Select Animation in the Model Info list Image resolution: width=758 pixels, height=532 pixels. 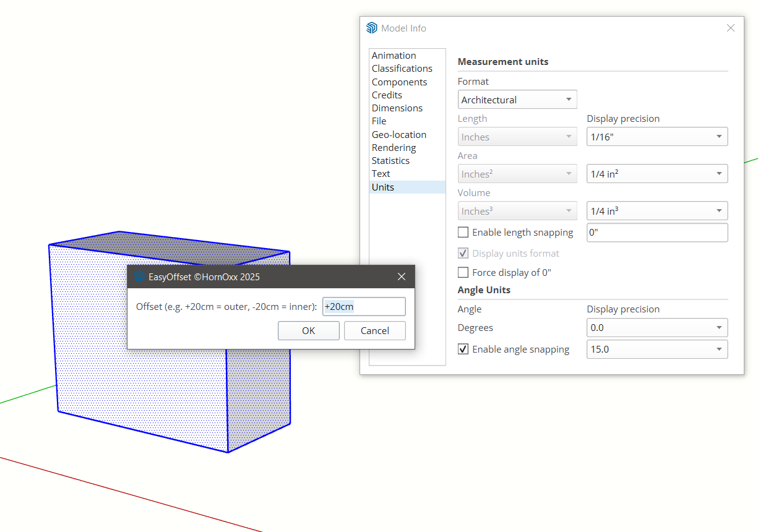point(394,56)
